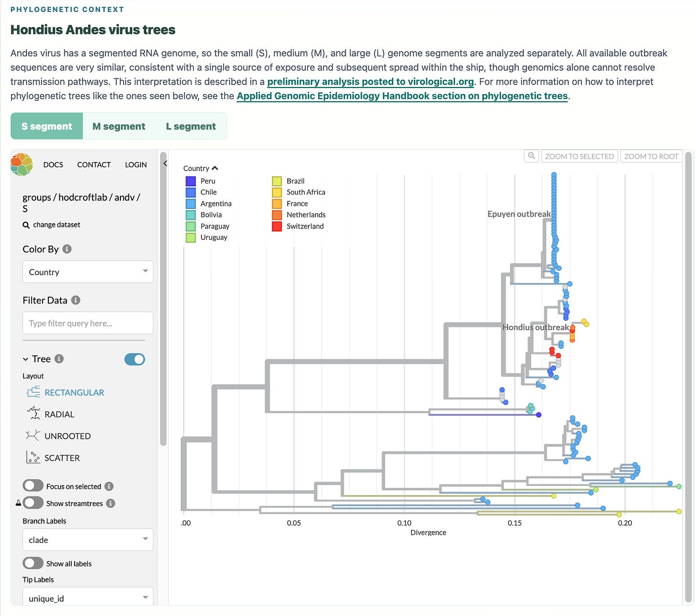The width and height of the screenshot is (696, 616).
Task: Open the Color By Country dropdown
Action: pos(88,272)
